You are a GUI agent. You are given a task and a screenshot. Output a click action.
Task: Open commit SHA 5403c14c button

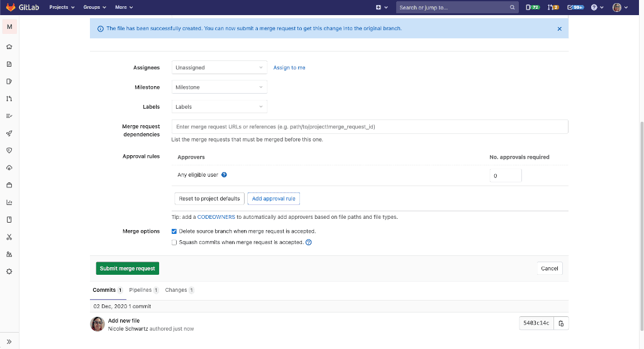pyautogui.click(x=536, y=324)
